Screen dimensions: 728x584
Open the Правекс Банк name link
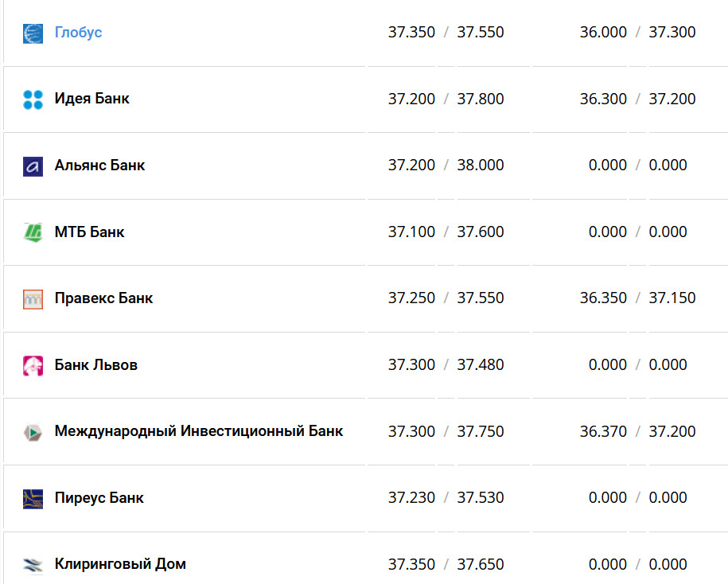pyautogui.click(x=103, y=298)
